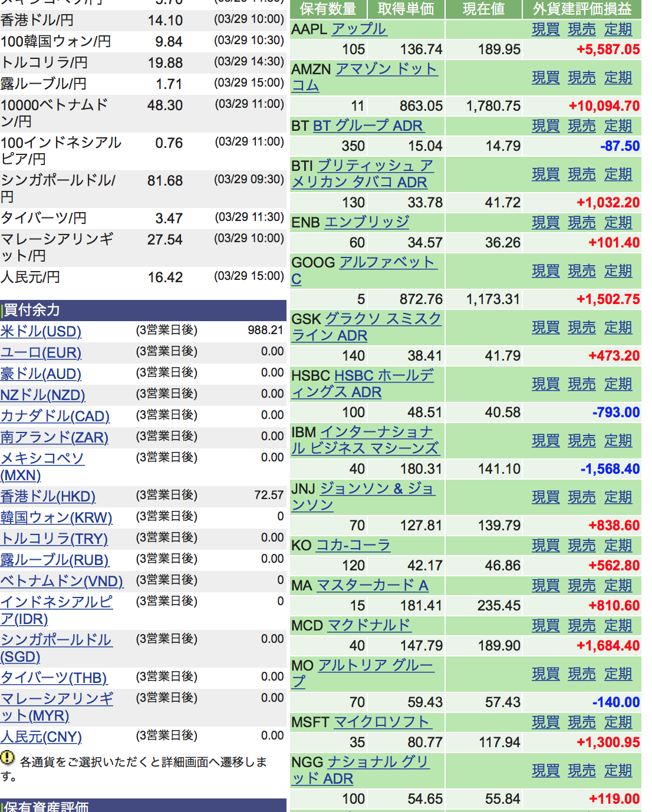The height and width of the screenshot is (812, 652).
Task: Open the カナダドル(CAD) currency link
Action: (x=55, y=416)
